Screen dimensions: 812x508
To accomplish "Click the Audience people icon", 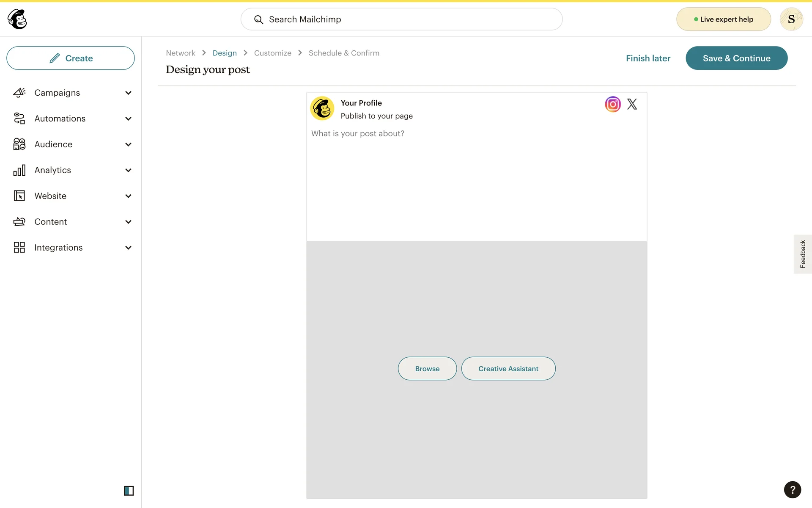I will click(x=19, y=144).
